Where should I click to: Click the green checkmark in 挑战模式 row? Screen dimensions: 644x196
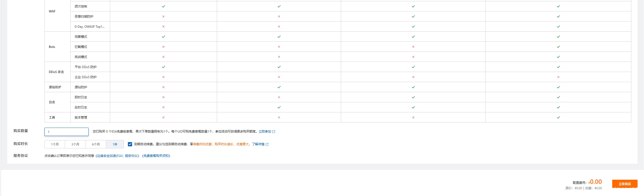[558, 57]
